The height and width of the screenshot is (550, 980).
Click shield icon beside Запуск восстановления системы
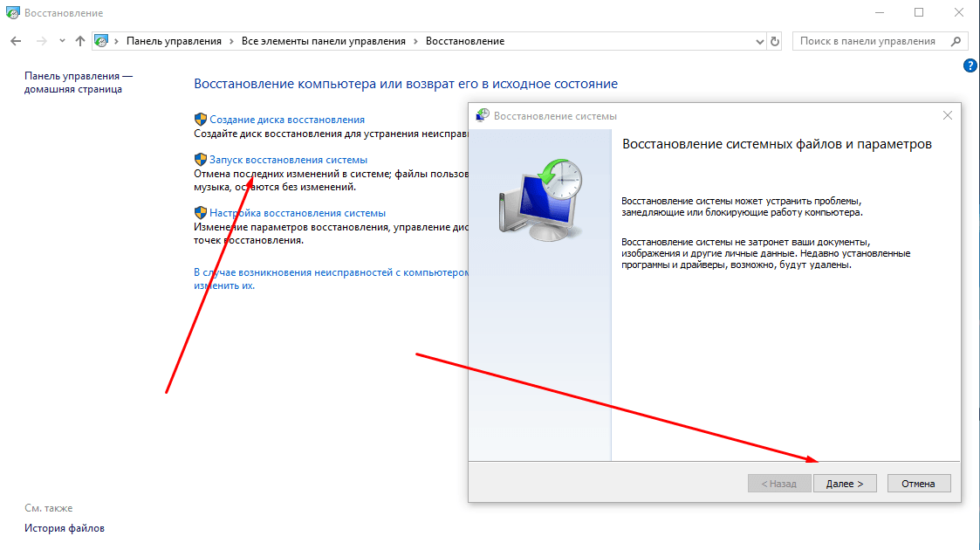point(201,160)
